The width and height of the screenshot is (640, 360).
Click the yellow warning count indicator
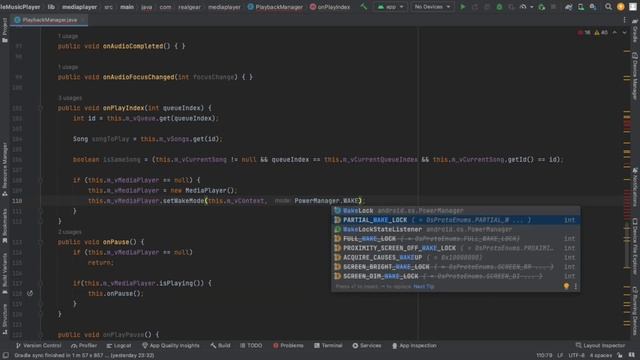tap(601, 32)
